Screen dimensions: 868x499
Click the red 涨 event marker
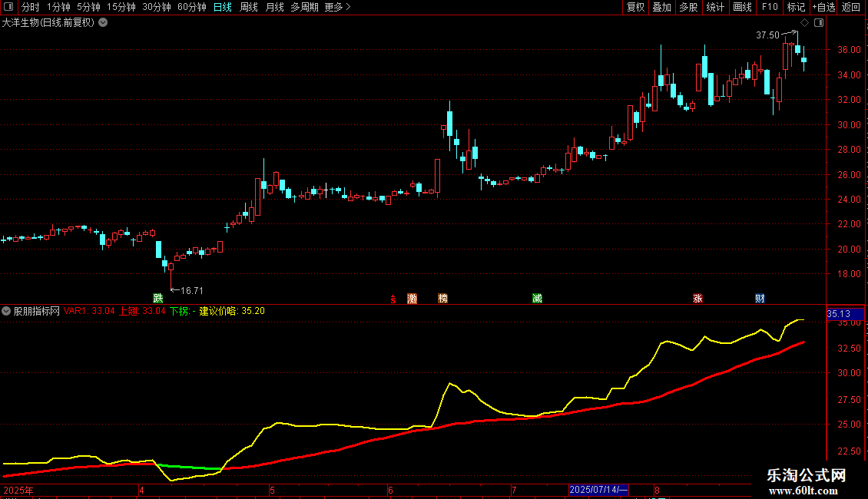pyautogui.click(x=697, y=298)
